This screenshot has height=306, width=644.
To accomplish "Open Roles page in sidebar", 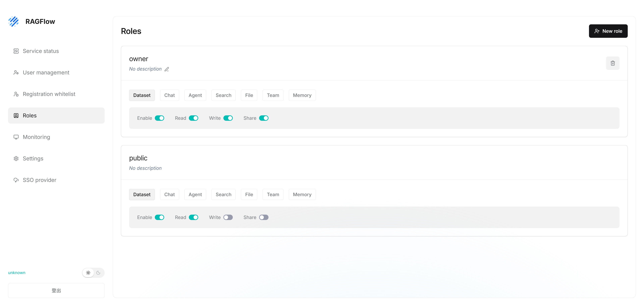I will point(56,116).
